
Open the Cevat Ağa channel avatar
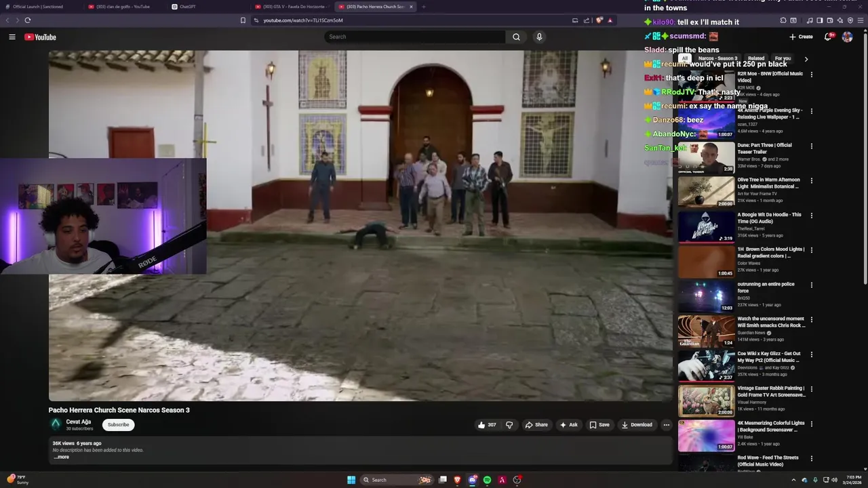(x=56, y=424)
